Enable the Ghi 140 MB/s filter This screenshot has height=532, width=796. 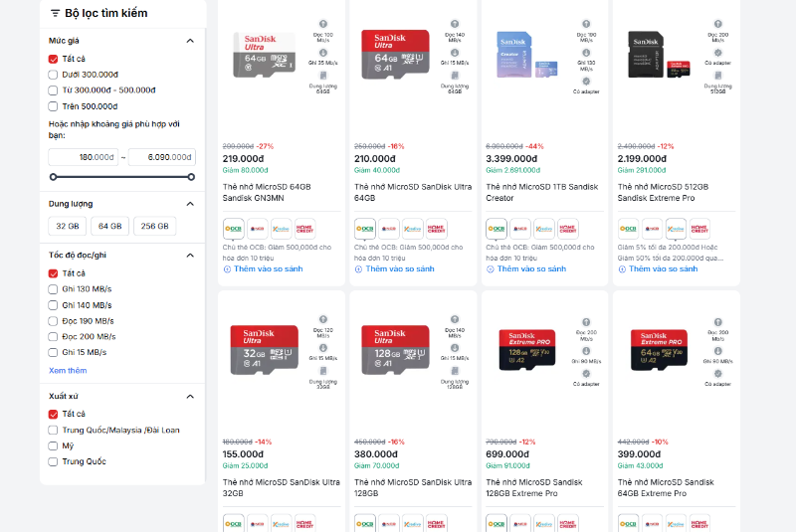click(x=53, y=305)
